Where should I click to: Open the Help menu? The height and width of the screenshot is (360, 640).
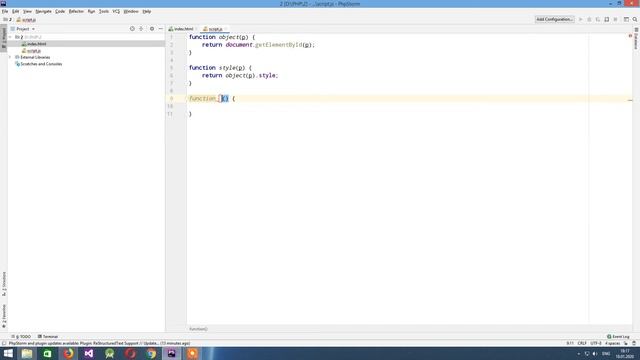pos(147,11)
